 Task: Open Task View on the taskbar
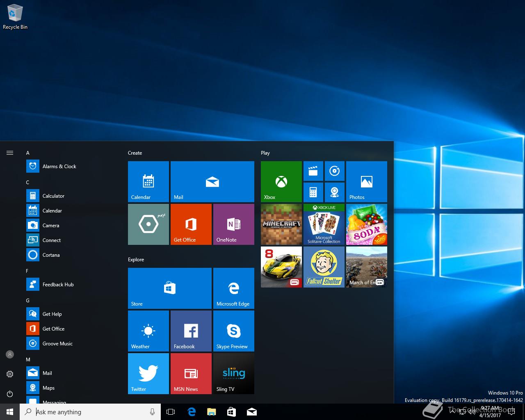tap(171, 412)
